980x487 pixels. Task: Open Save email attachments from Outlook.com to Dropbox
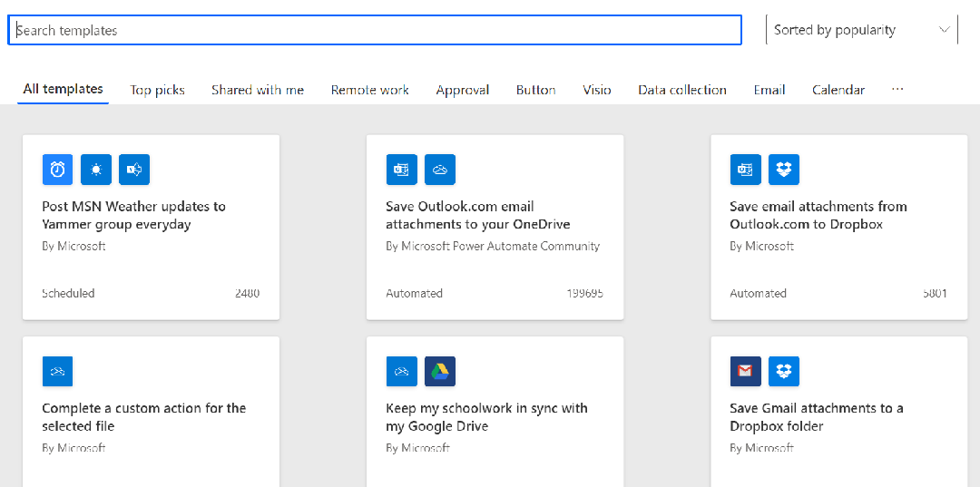818,215
